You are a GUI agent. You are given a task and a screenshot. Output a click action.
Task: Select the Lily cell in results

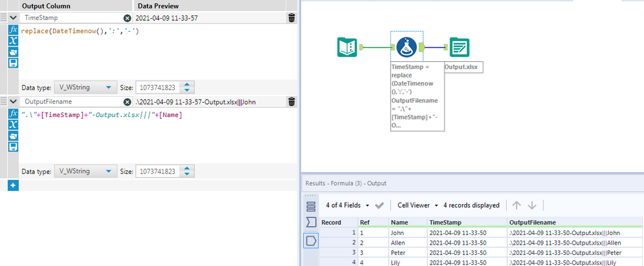(408, 262)
